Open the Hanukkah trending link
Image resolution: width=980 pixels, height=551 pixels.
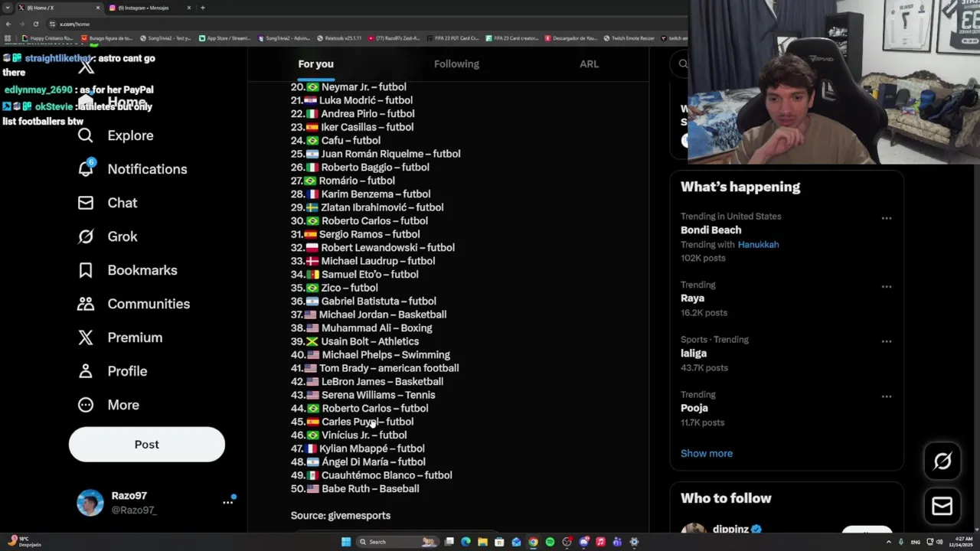pos(758,244)
